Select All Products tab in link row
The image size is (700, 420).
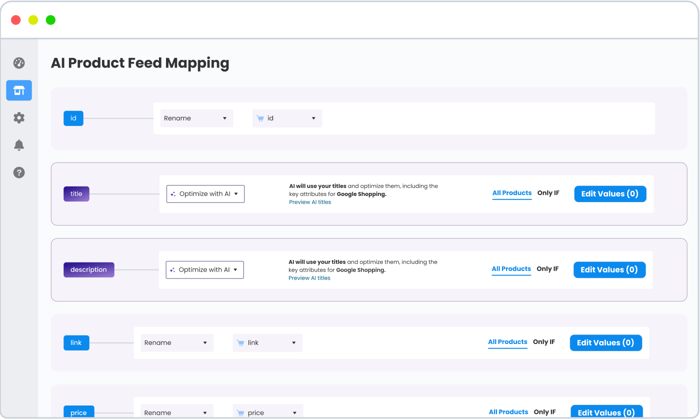click(507, 342)
